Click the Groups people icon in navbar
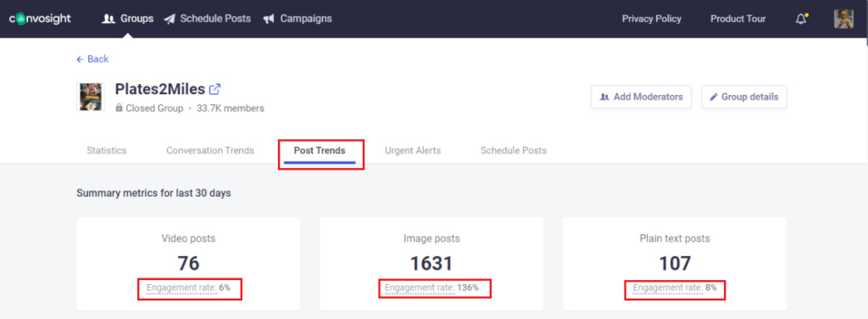The height and width of the screenshot is (319, 868). [x=108, y=19]
